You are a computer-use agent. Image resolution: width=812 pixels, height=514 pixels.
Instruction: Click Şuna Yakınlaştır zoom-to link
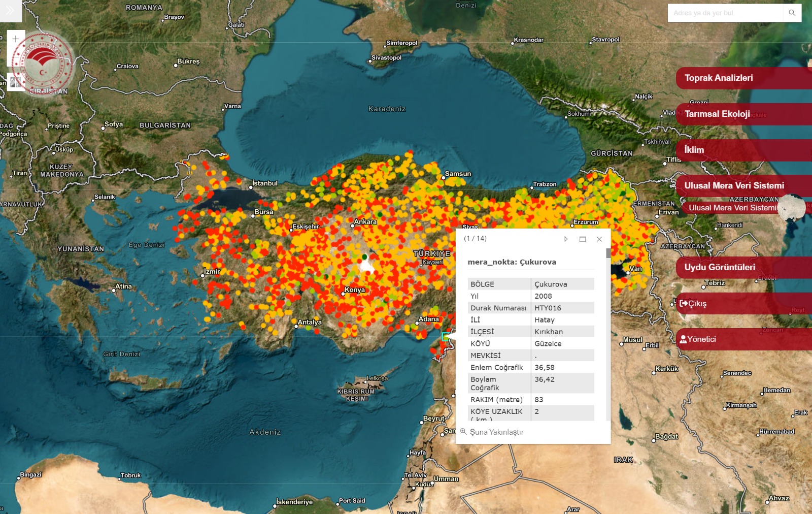click(x=496, y=432)
